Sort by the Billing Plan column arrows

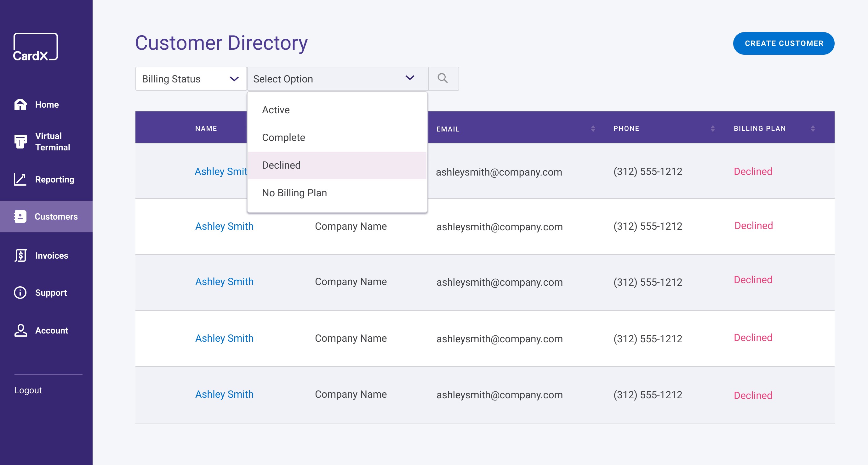pyautogui.click(x=813, y=128)
